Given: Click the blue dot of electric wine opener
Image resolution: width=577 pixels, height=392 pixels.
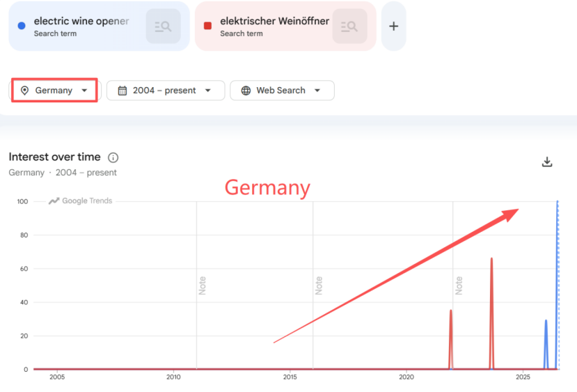Looking at the screenshot, I should [22, 26].
